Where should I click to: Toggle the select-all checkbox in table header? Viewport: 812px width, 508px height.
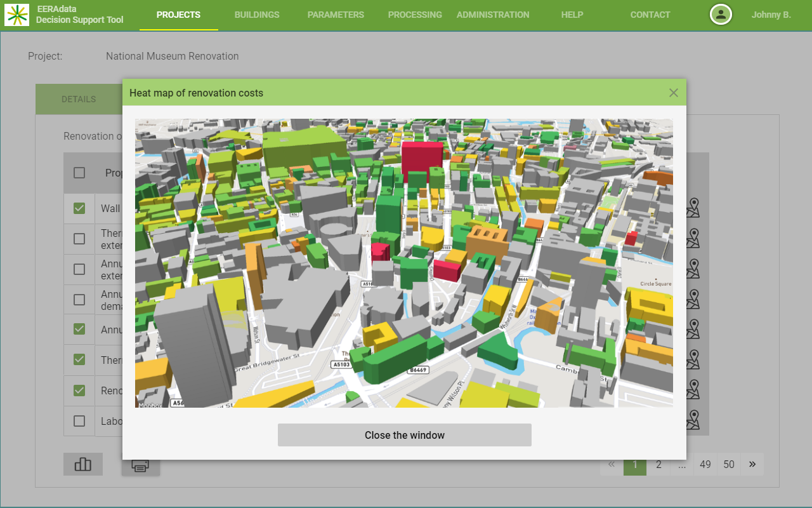tap(79, 173)
